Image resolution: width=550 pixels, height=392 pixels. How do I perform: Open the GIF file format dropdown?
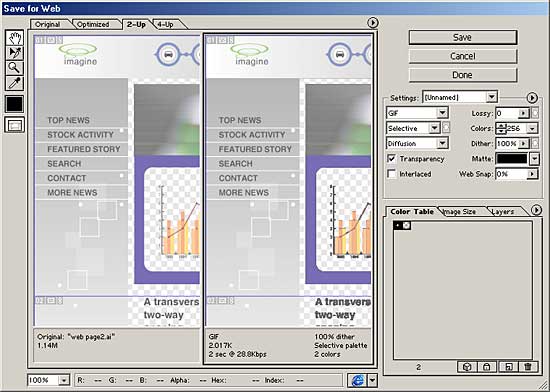coord(417,113)
